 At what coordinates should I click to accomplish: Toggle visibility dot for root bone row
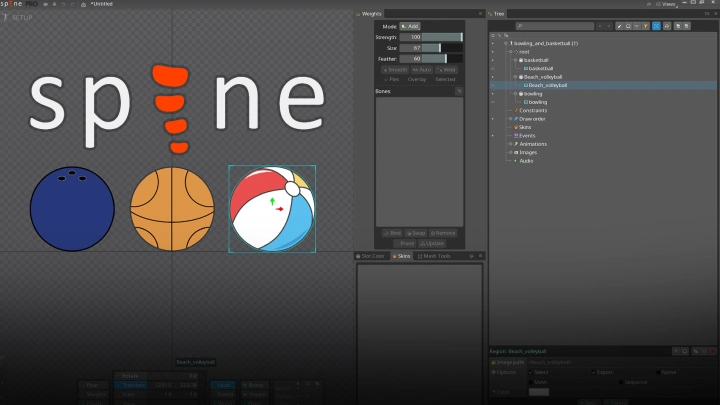(493, 52)
